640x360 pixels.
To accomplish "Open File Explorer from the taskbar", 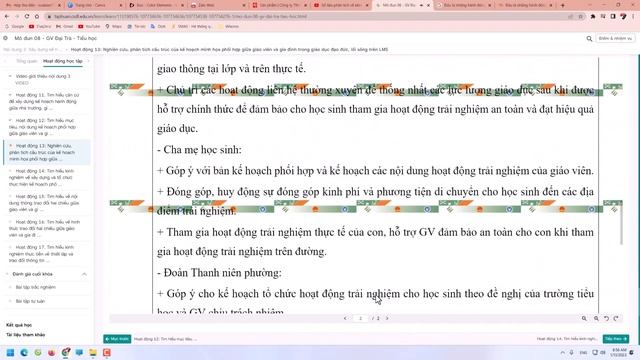I will click(93, 353).
